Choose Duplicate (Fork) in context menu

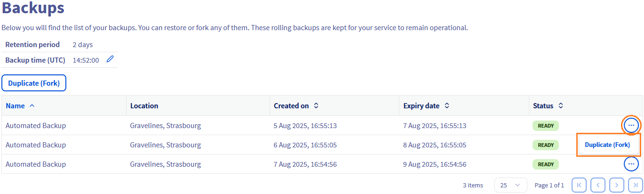tap(607, 145)
